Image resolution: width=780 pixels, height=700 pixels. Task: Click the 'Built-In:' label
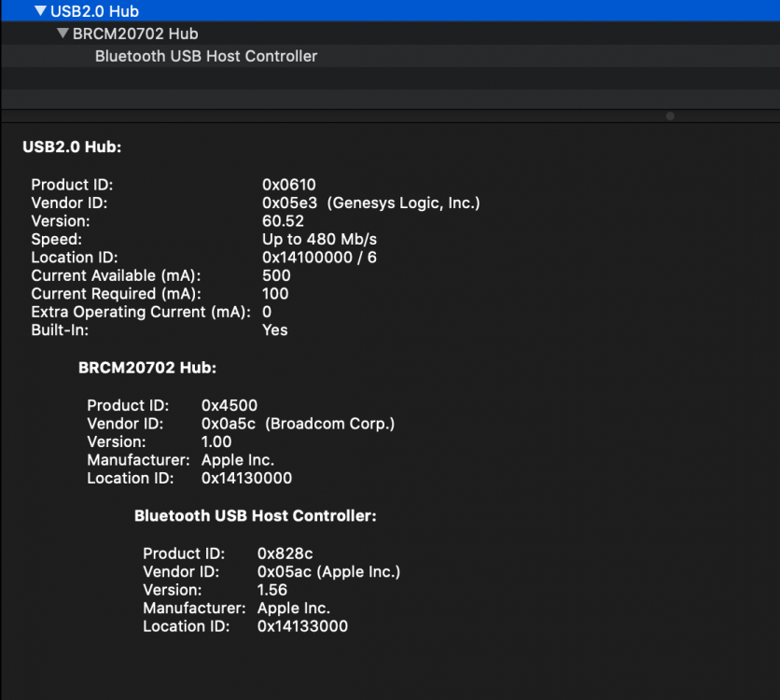click(x=60, y=329)
